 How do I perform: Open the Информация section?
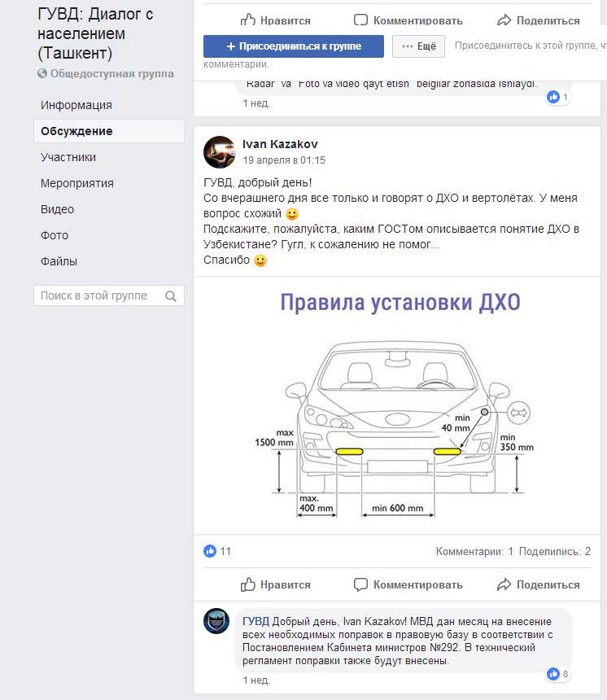click(x=76, y=105)
